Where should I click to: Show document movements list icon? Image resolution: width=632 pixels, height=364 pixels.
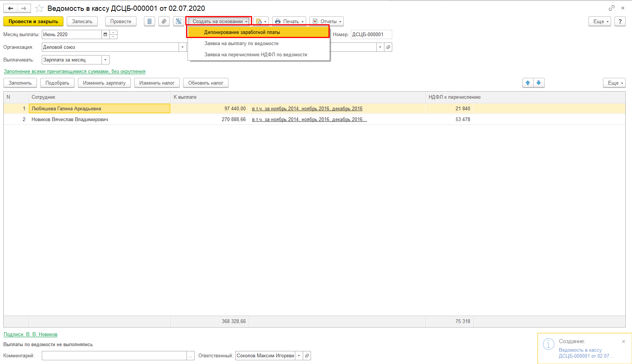click(150, 22)
